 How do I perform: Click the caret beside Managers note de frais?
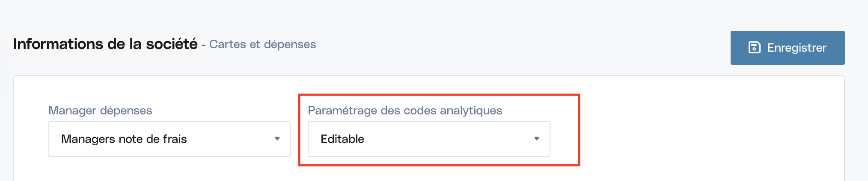coord(277,139)
